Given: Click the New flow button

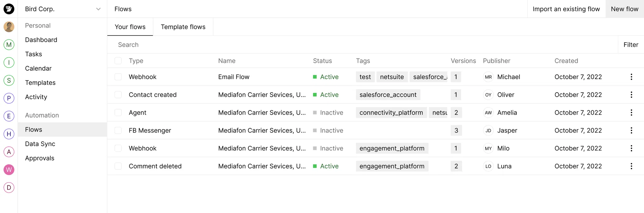Looking at the screenshot, I should [625, 9].
